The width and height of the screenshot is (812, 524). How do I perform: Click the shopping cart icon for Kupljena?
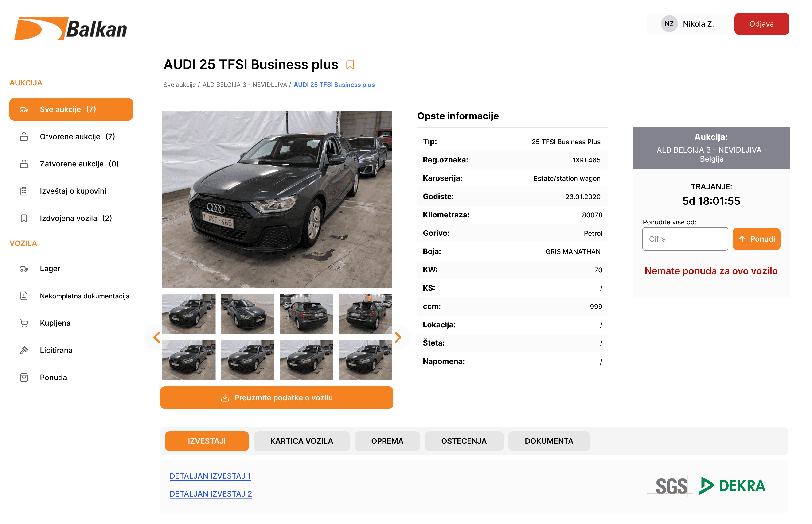pyautogui.click(x=24, y=323)
